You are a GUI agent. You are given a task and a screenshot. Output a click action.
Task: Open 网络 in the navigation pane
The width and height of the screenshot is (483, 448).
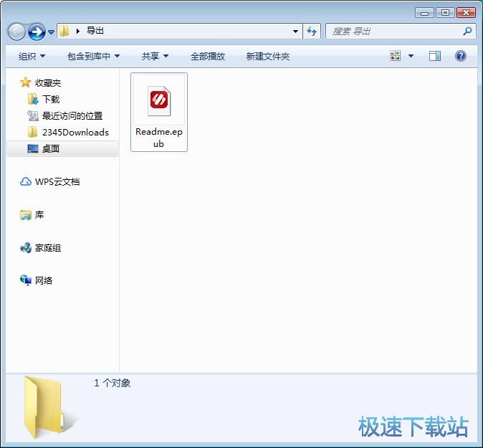pos(44,281)
